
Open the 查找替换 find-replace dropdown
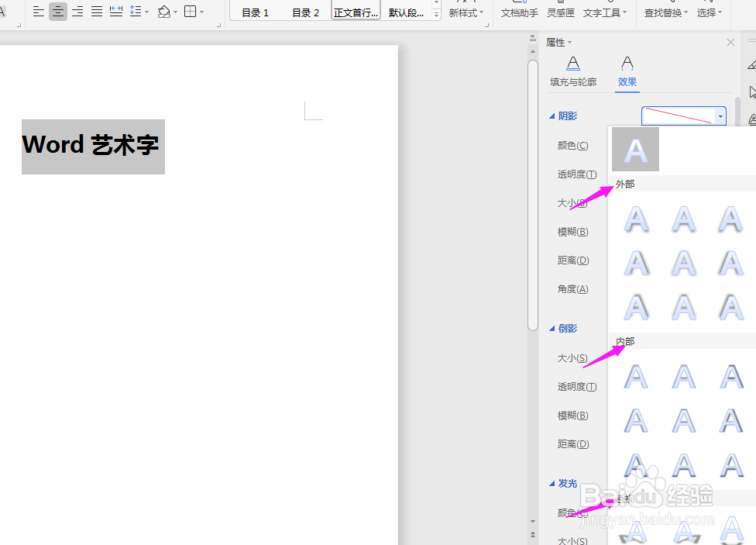[665, 12]
